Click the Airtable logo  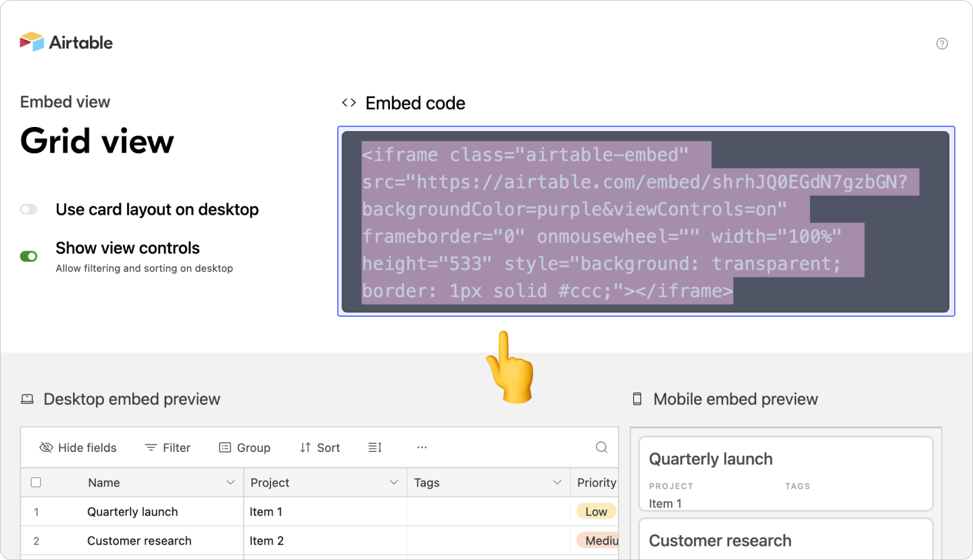(66, 42)
